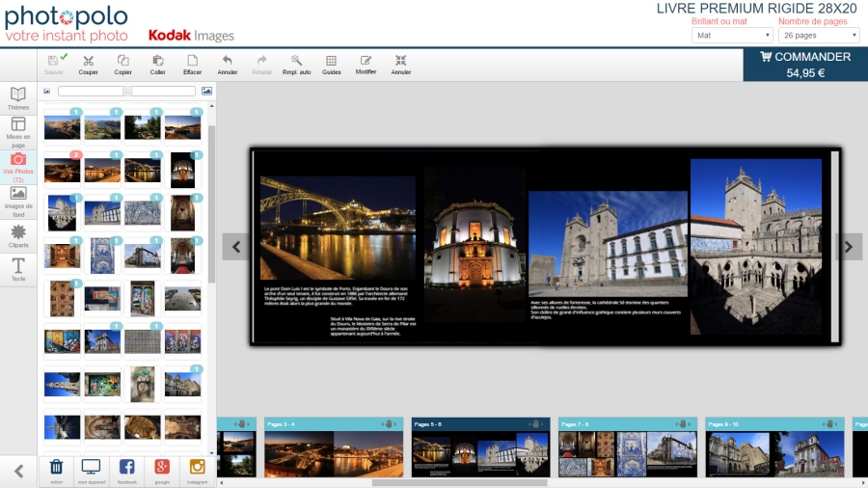Viewport: 868px width, 488px height.
Task: Open the Nombre de pages dropdown
Action: tap(819, 36)
